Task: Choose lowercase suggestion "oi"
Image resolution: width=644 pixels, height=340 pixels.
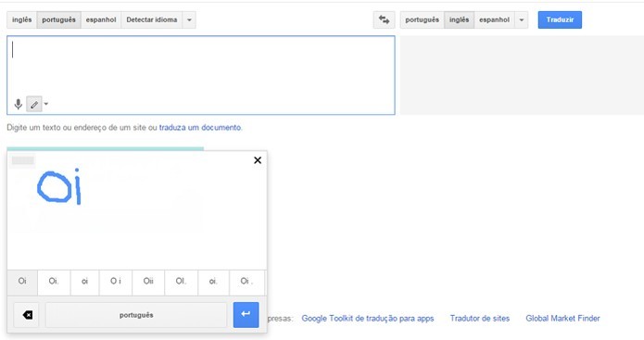Action: click(84, 282)
